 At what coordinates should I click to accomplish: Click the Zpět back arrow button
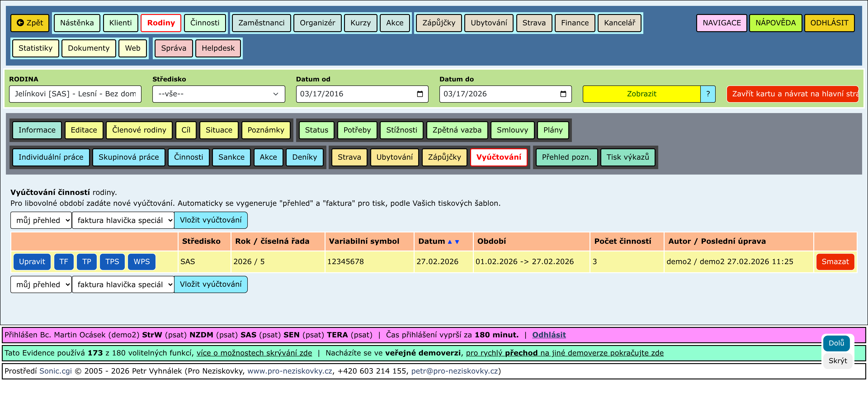click(x=30, y=23)
